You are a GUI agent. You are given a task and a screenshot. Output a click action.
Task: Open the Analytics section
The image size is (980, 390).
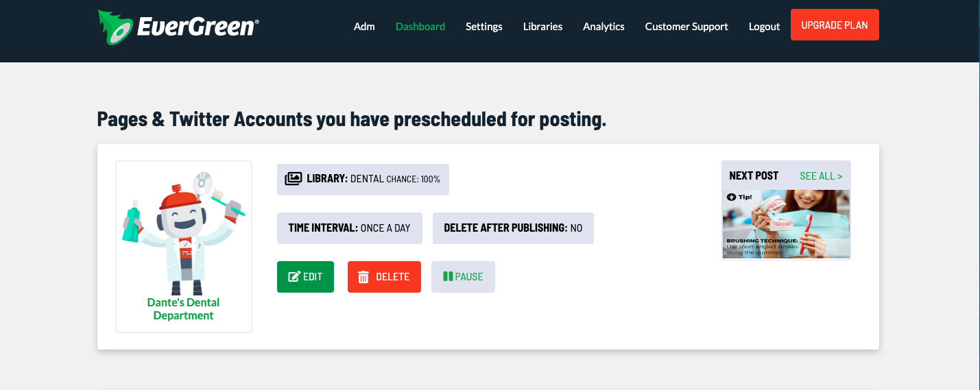[603, 27]
